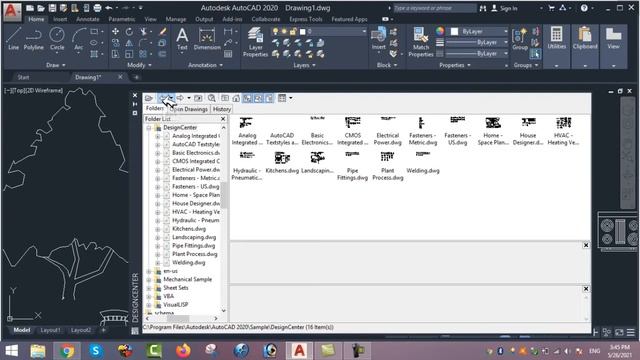Image resolution: width=640 pixels, height=360 pixels.
Task: Click DesignCenter Load icon
Action: click(x=149, y=98)
